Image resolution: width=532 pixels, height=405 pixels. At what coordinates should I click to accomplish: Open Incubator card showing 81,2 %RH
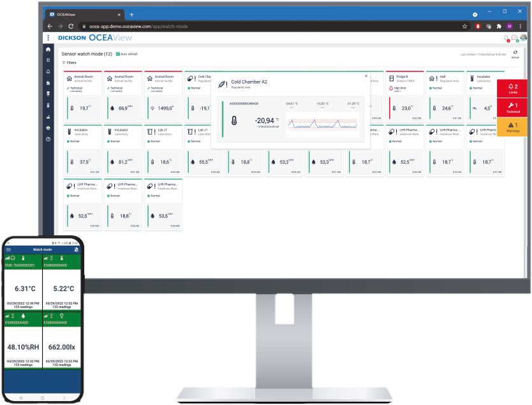click(123, 151)
